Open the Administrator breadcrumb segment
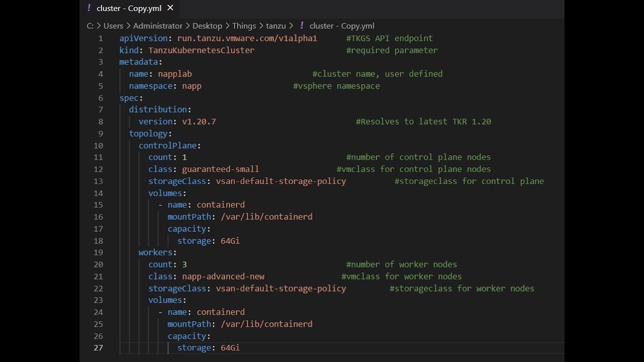This screenshot has width=644, height=362. 158,26
